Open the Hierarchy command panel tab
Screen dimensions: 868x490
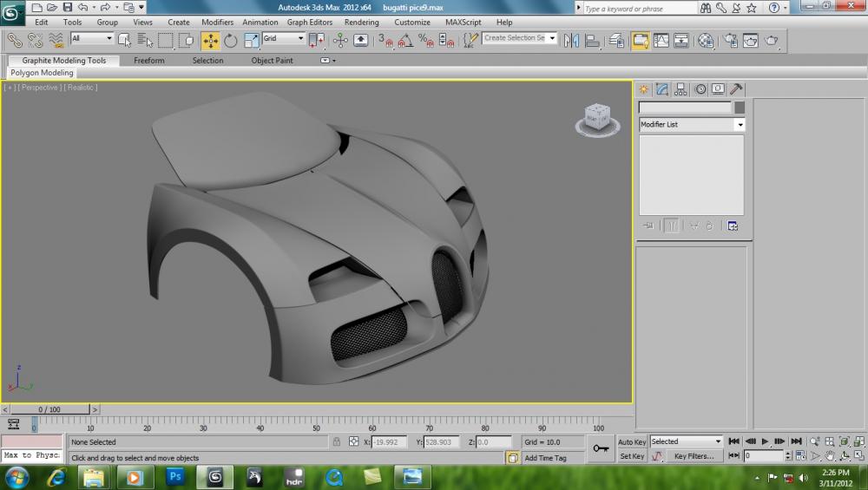[681, 89]
